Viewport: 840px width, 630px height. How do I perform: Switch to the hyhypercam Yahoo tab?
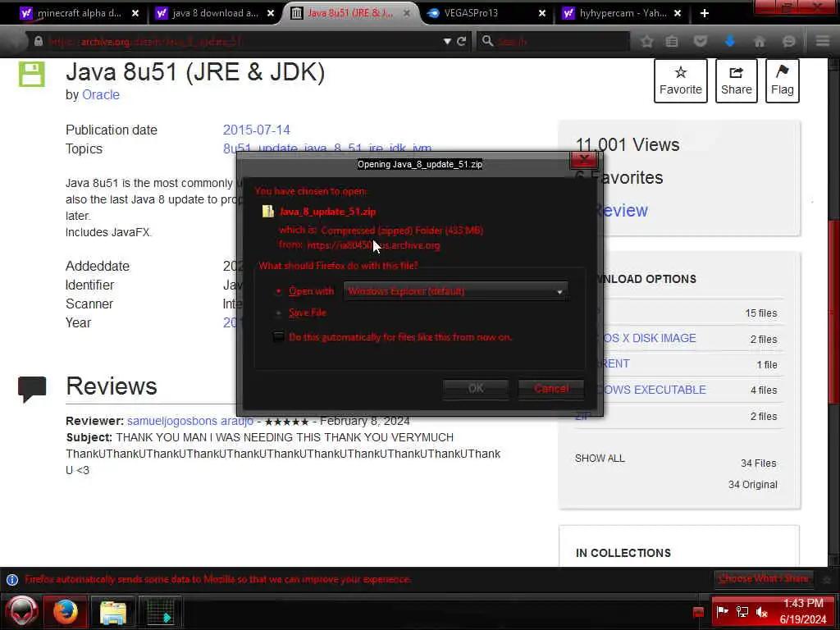(623, 13)
